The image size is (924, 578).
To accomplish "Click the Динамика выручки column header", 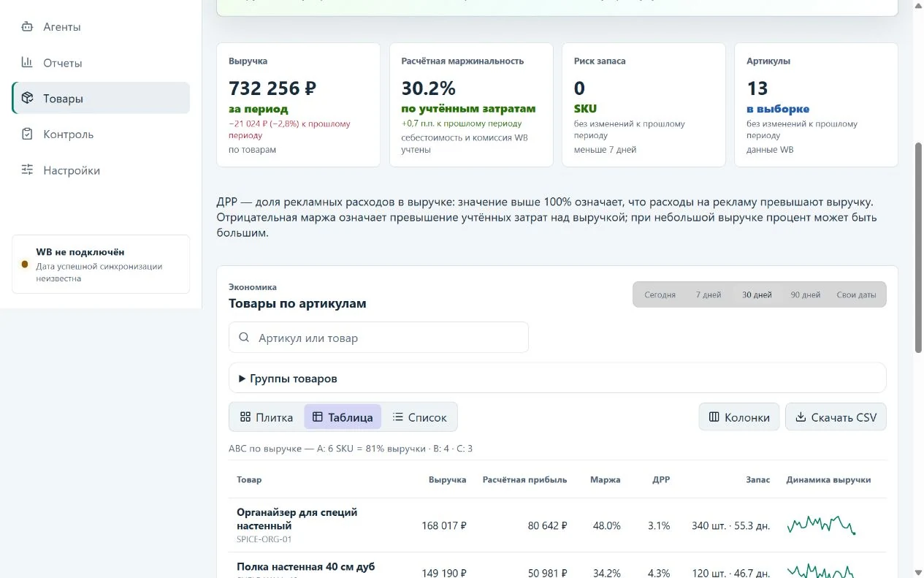I will click(828, 480).
